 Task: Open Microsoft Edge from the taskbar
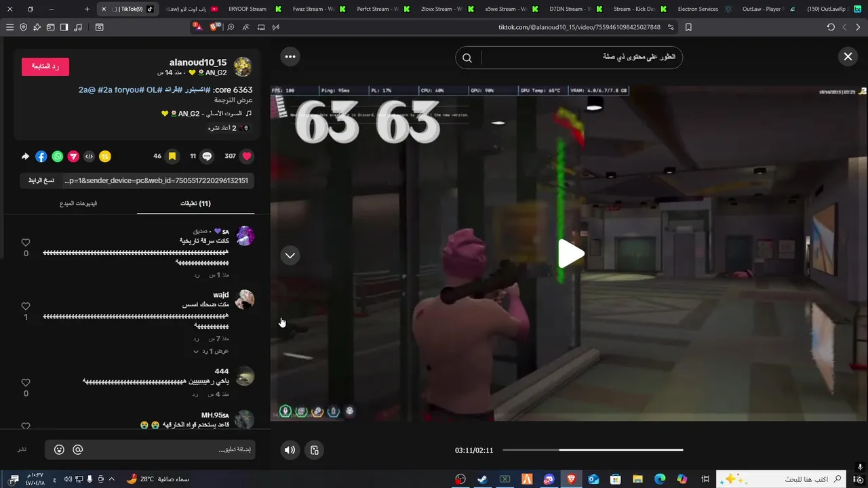pos(660,479)
